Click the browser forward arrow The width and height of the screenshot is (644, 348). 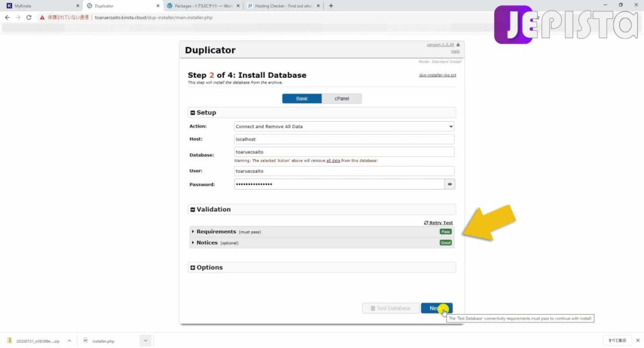click(x=18, y=18)
